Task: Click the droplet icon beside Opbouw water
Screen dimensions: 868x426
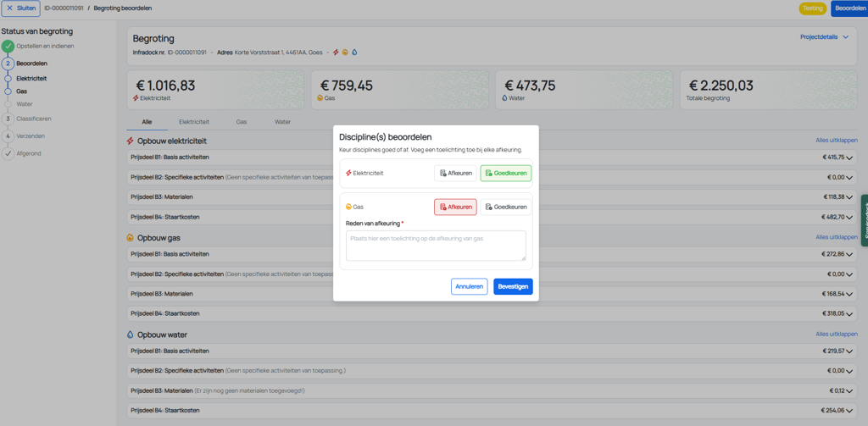Action: coord(130,335)
